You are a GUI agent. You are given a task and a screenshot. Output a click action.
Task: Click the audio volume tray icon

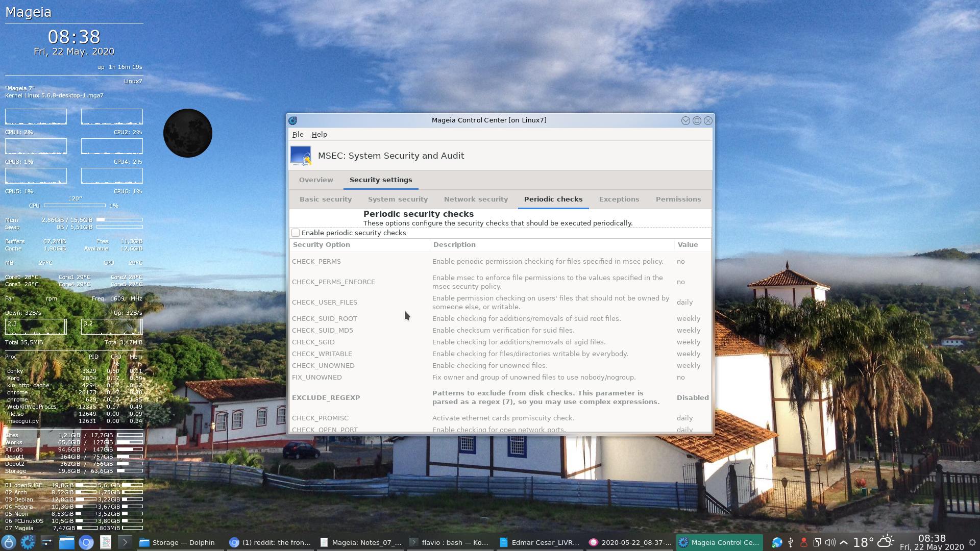pos(830,542)
